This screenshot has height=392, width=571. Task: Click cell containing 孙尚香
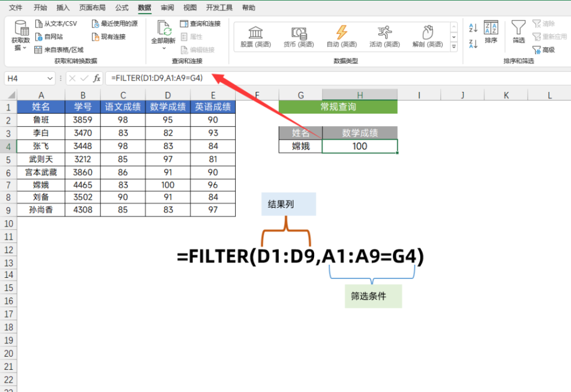(x=41, y=209)
